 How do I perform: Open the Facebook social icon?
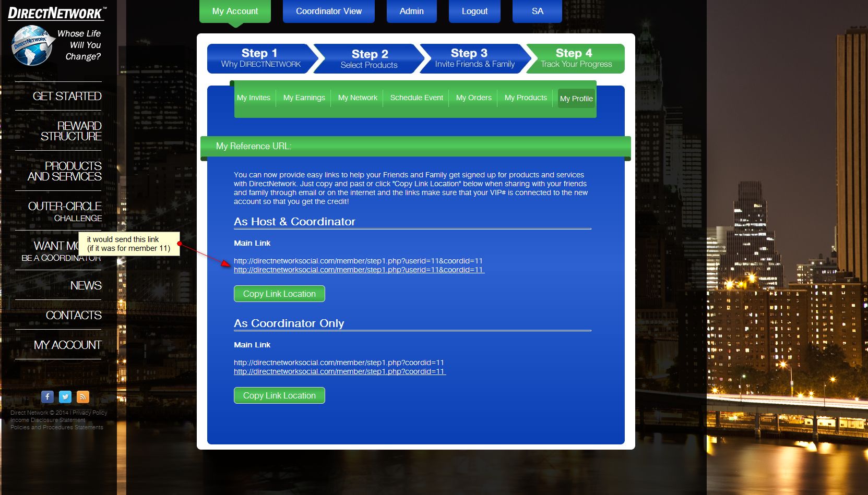tap(47, 397)
